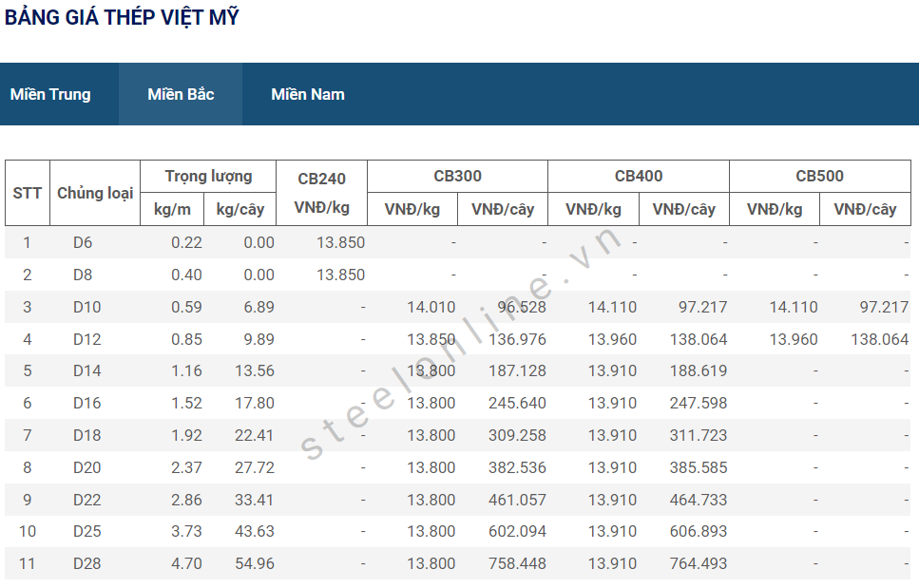
Task: Click the D22 weight 33.41 kg/cây
Action: (255, 500)
